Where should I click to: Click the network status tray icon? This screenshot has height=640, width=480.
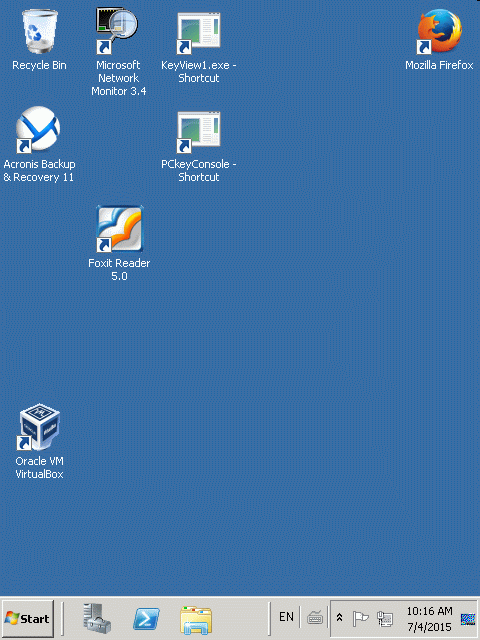384,618
